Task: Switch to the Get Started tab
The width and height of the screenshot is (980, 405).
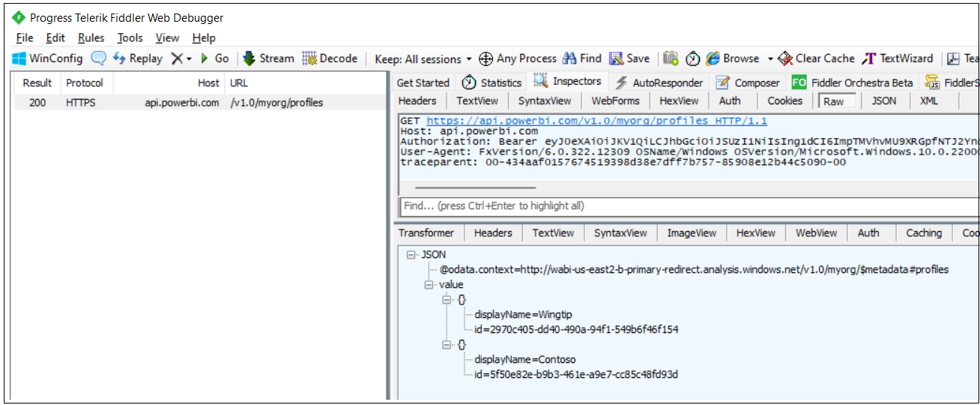Action: point(423,82)
